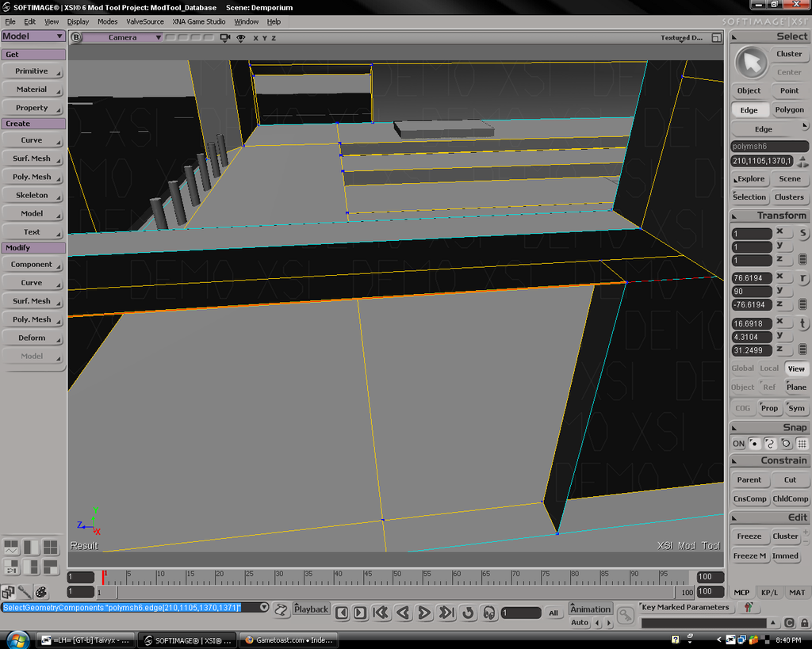Open the Camera view dropdown

[122, 37]
